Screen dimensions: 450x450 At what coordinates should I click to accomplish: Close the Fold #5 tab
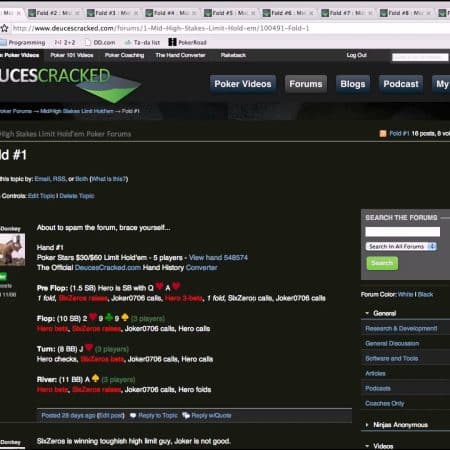coord(253,13)
